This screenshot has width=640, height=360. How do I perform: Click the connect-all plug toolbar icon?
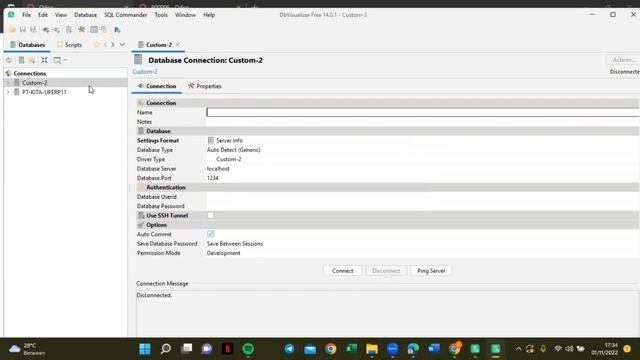tap(46, 29)
